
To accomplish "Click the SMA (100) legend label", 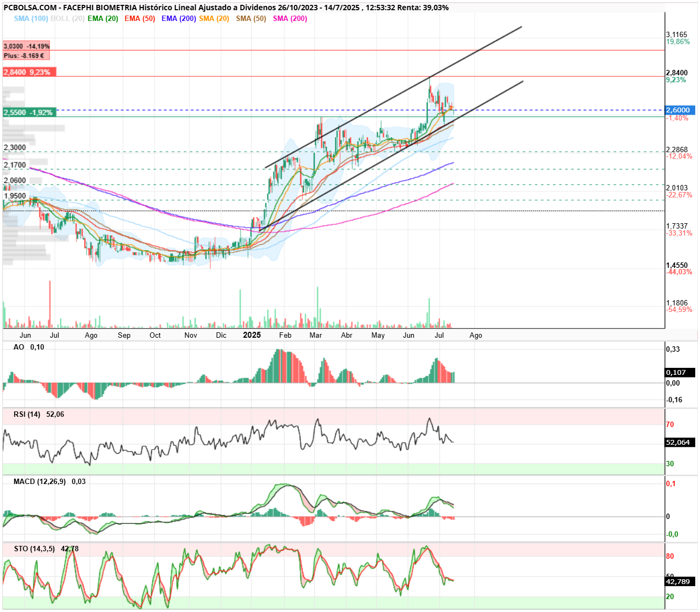I will pos(31,18).
